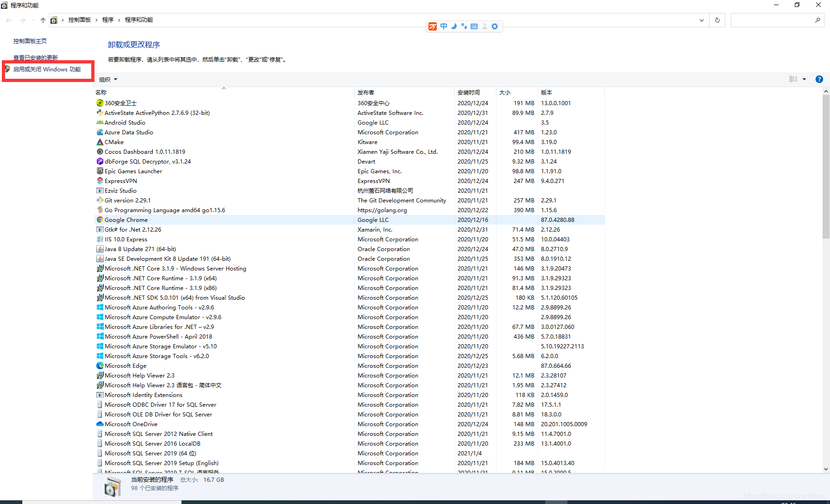Click the Microsoft OneDrive cloud icon

coord(100,424)
